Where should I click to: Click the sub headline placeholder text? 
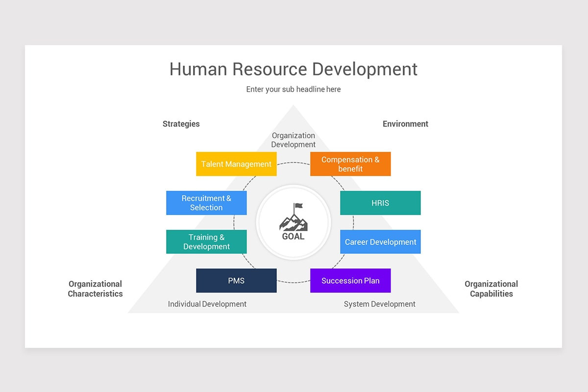pos(293,89)
